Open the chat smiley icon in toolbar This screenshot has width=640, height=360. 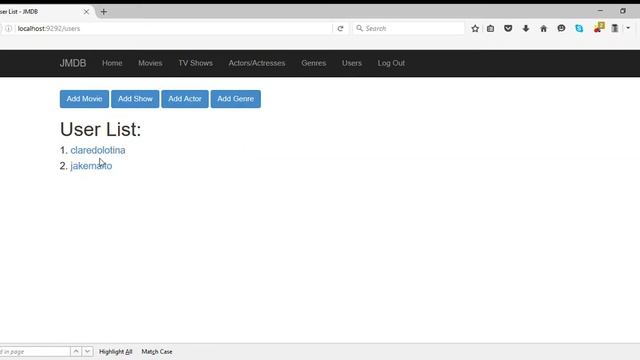561,28
